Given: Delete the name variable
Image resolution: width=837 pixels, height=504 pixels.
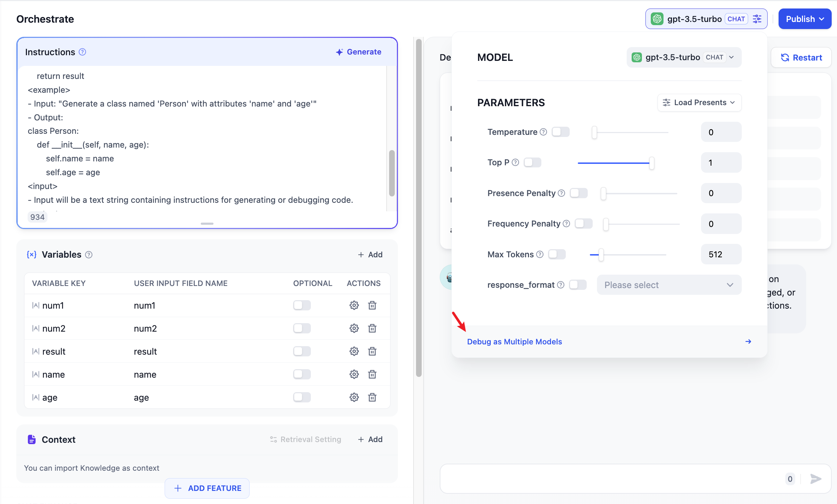Looking at the screenshot, I should coord(372,374).
